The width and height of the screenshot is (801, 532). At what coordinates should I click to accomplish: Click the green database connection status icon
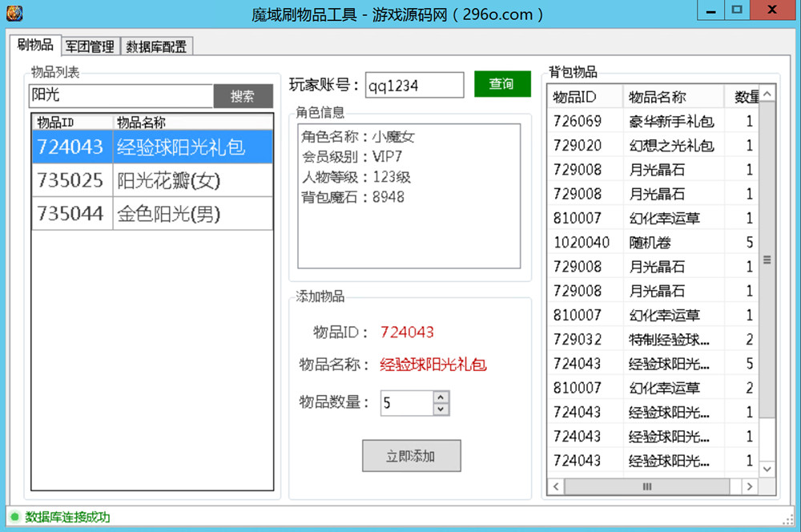[x=14, y=517]
